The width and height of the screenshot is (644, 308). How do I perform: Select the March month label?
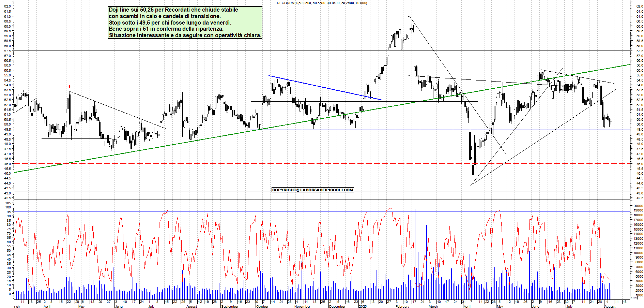[433, 306]
